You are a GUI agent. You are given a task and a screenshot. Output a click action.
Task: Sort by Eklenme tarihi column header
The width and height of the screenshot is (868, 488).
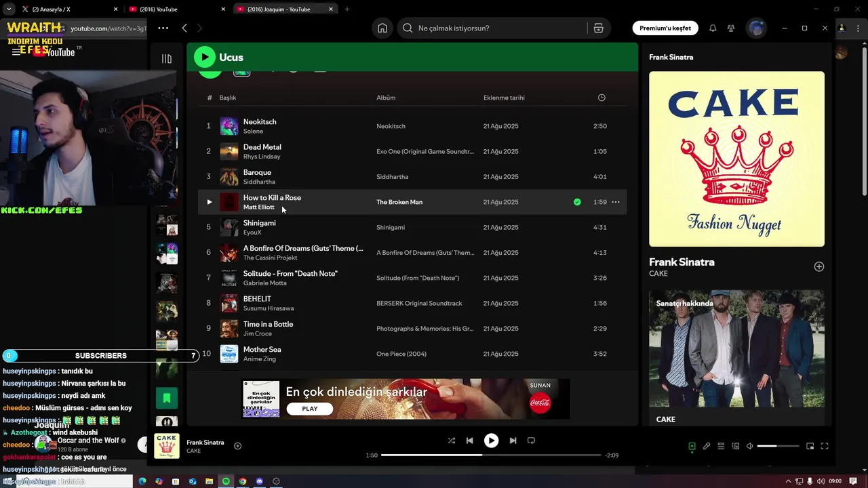504,98
